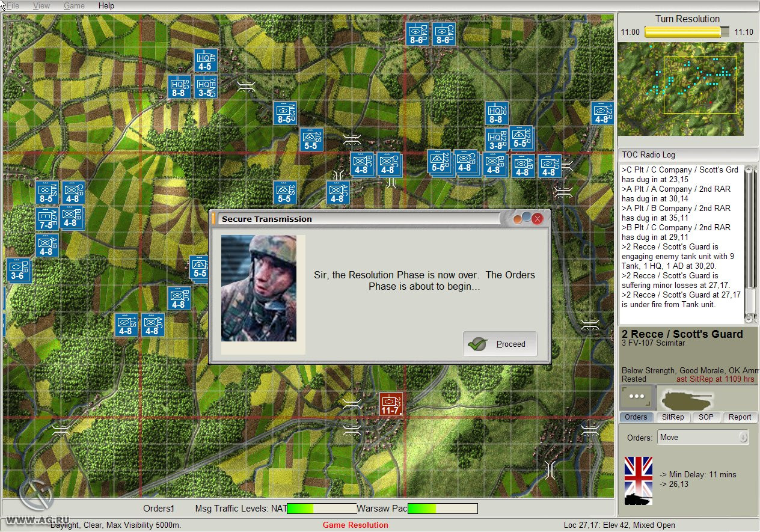Select the HQ 4/0 unit rated 4-5
This screenshot has width=760, height=532.
(x=205, y=61)
